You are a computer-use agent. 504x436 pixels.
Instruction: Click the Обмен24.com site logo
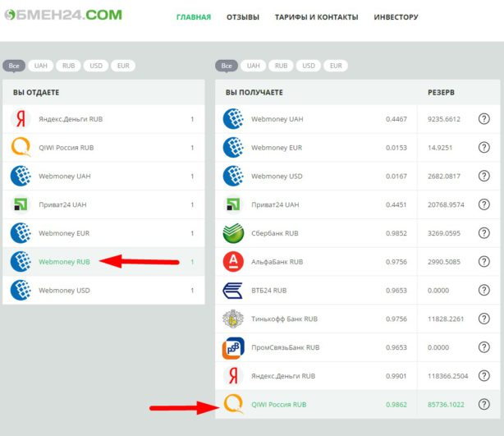click(62, 16)
